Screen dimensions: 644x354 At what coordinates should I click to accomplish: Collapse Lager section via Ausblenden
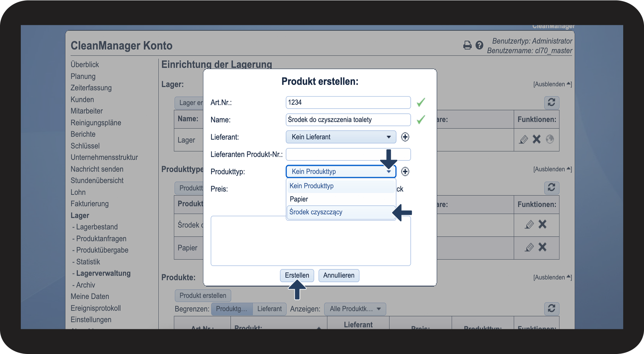pyautogui.click(x=552, y=84)
